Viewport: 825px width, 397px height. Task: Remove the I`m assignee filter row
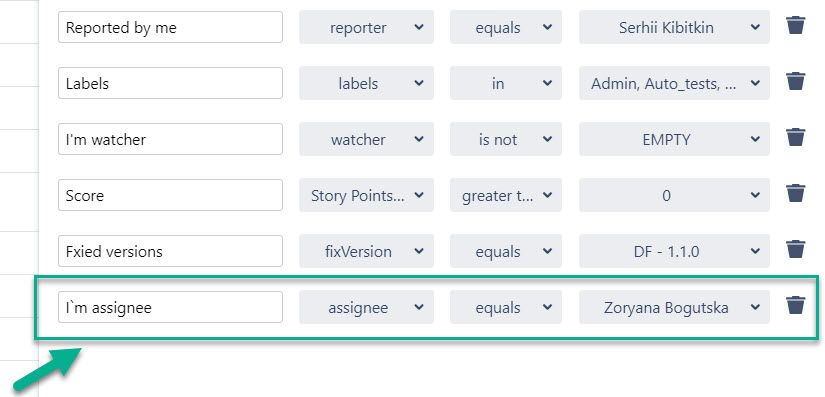796,306
